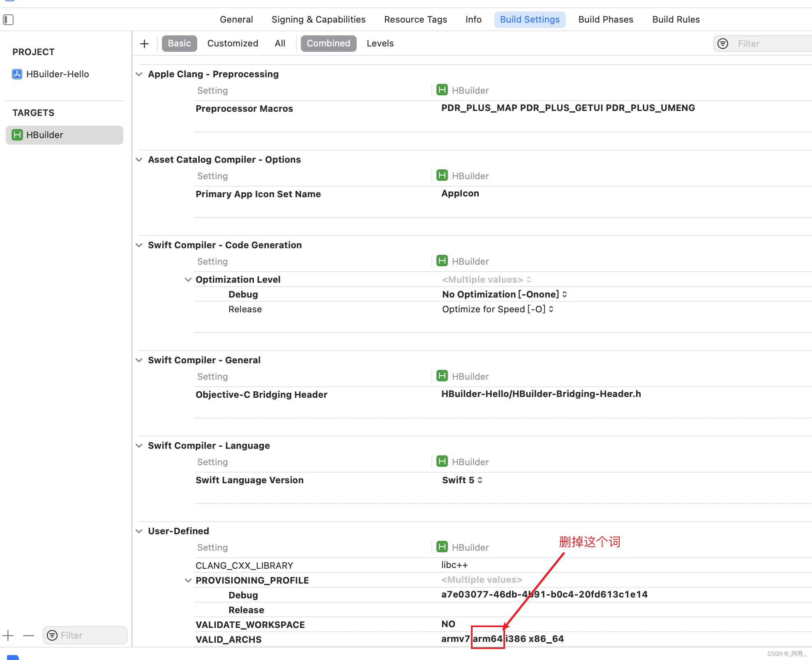Click the VALID_ARCHS armv7 arm64 value

503,639
